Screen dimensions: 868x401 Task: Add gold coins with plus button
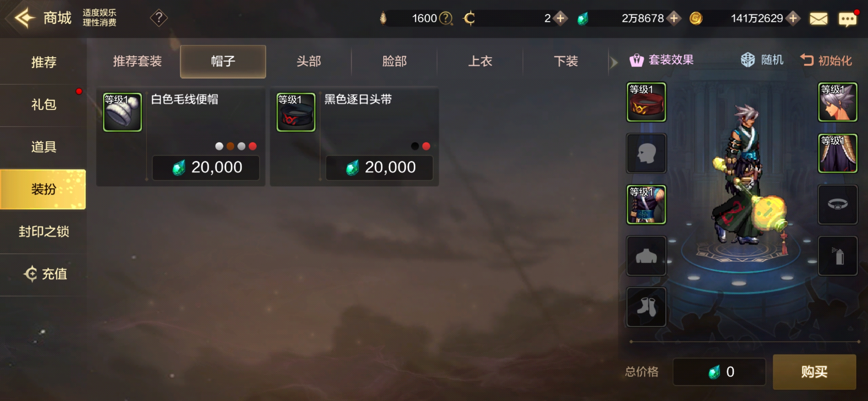click(x=793, y=18)
